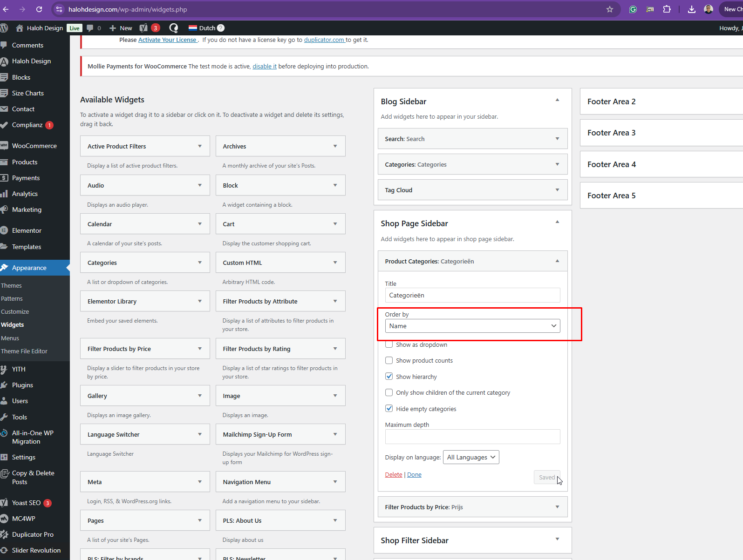Collapse the Blog Sidebar panel
Screen dimensions: 743x560
coord(557,100)
